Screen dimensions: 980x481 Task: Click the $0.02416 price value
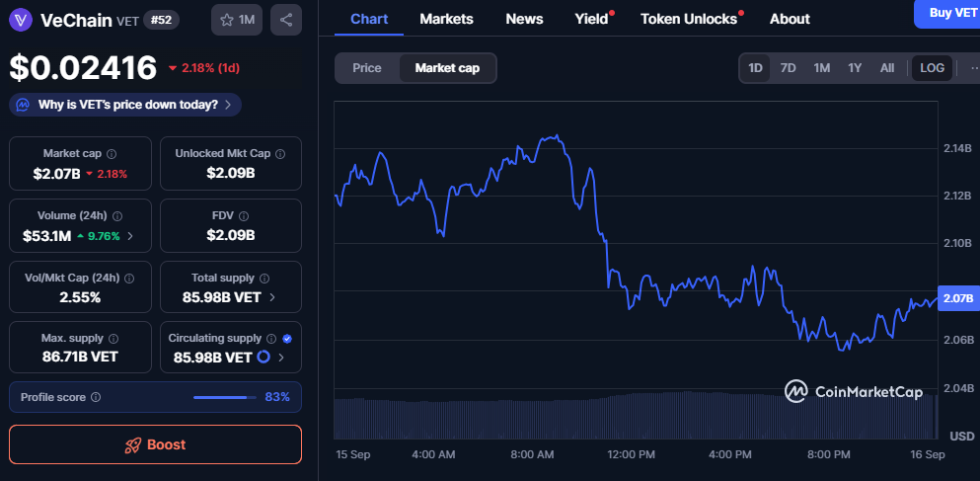[x=83, y=67]
